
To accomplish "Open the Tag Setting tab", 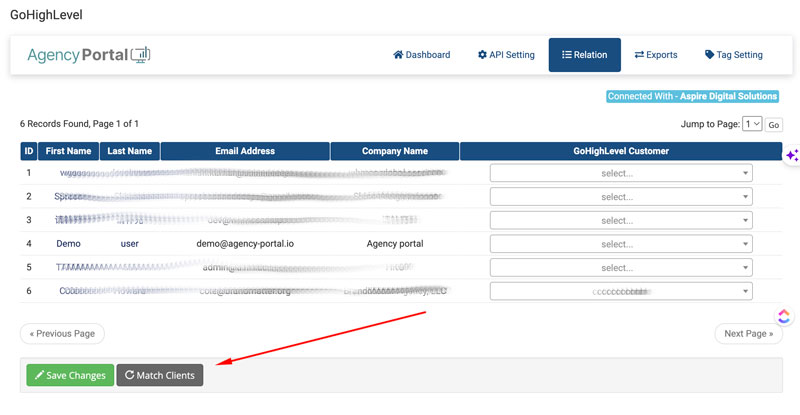I will 734,55.
